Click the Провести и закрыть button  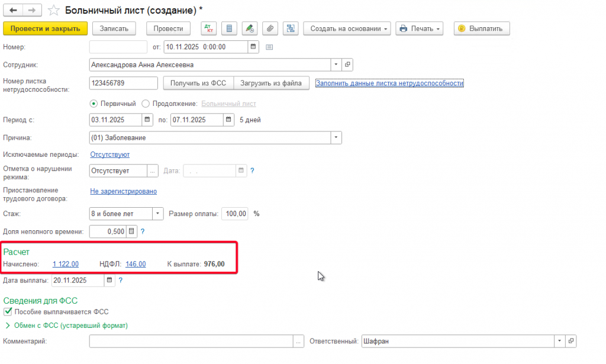pyautogui.click(x=45, y=28)
